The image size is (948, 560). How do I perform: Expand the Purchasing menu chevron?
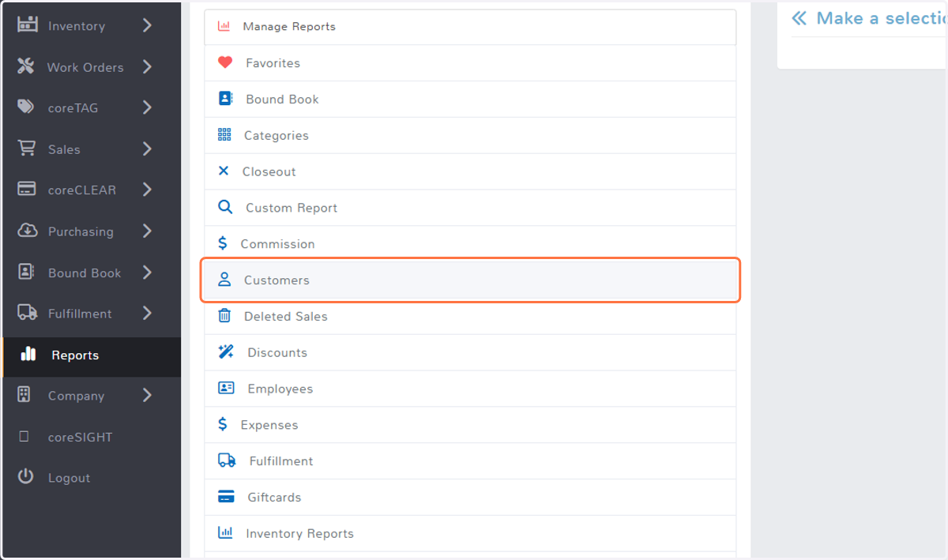pos(147,231)
